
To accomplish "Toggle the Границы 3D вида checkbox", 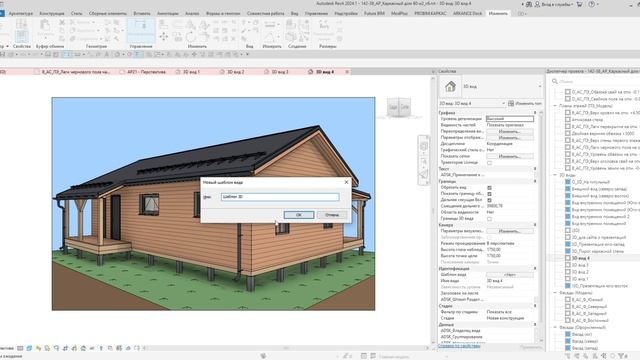I will click(x=489, y=219).
